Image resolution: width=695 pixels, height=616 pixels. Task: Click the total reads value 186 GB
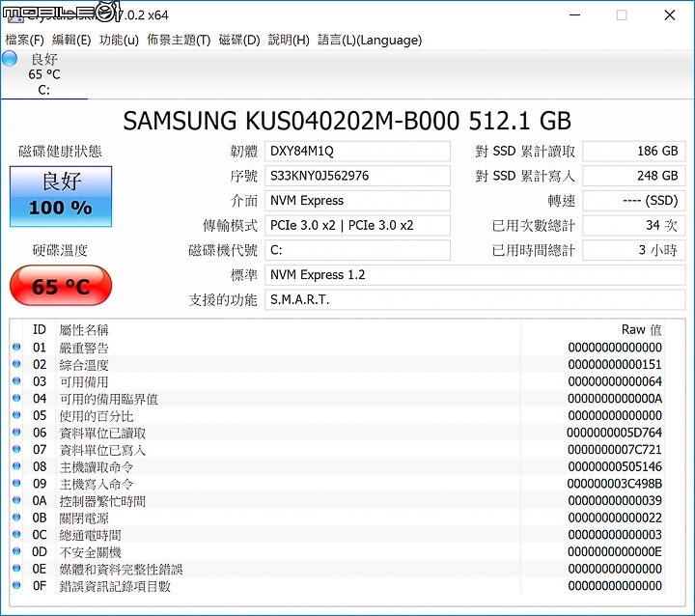(634, 152)
